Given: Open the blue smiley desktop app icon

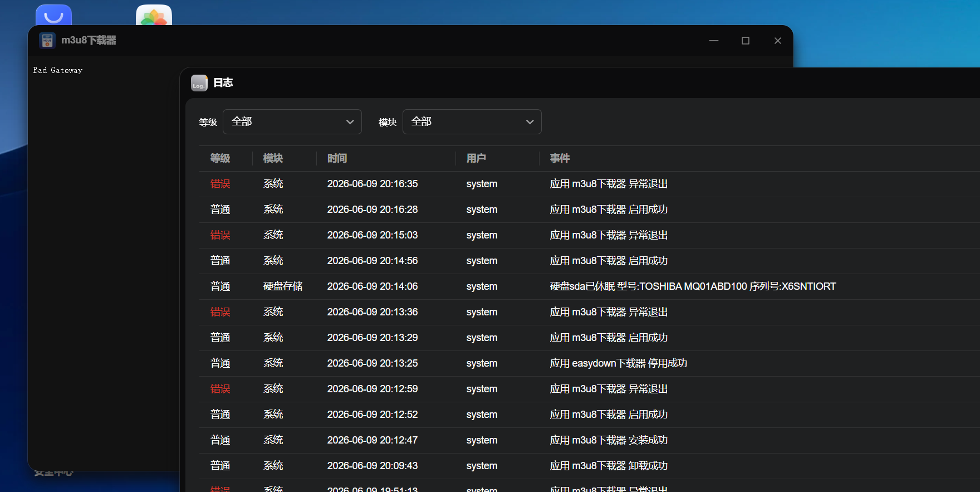Looking at the screenshot, I should (x=53, y=15).
